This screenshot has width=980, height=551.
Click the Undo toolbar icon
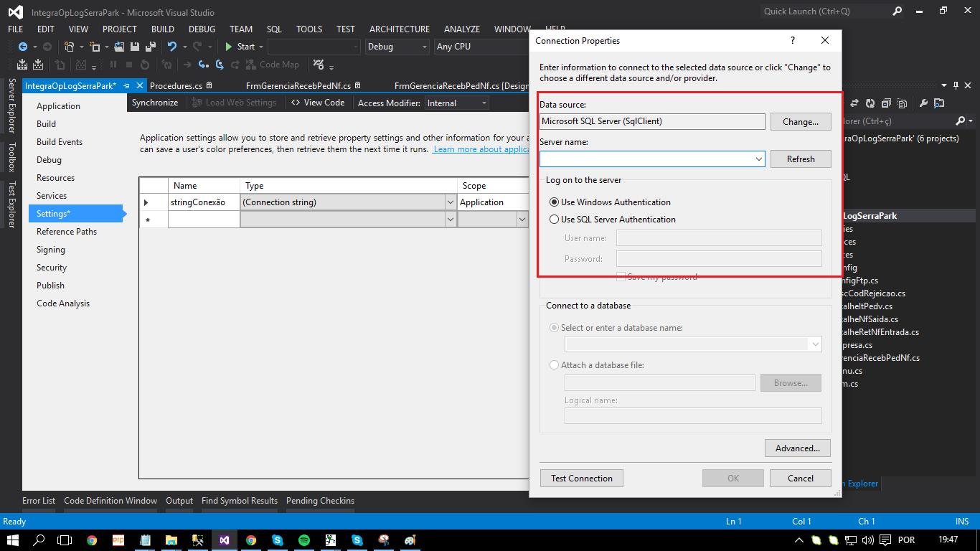point(172,47)
